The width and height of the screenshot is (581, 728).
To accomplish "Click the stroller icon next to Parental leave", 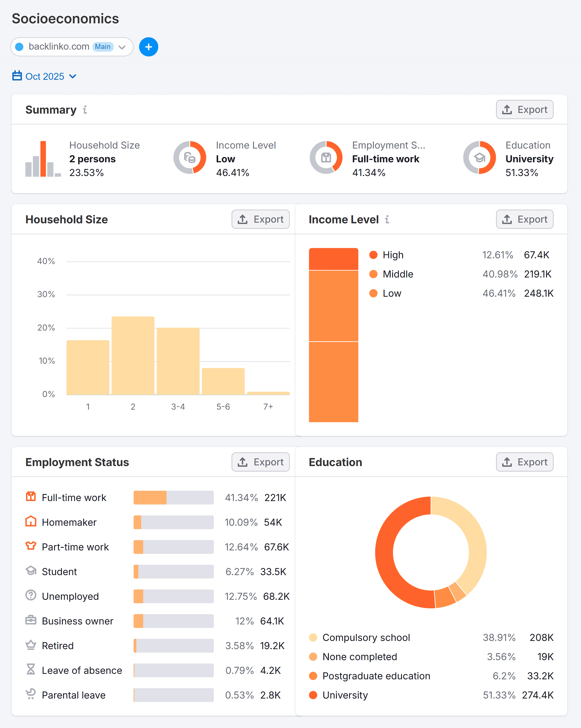I will [31, 695].
